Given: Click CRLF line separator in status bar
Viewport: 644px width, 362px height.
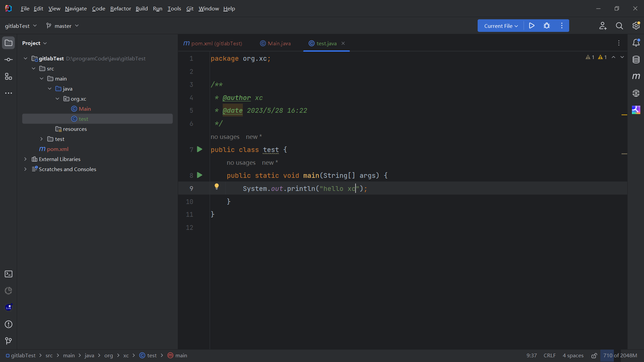Looking at the screenshot, I should click(549, 356).
